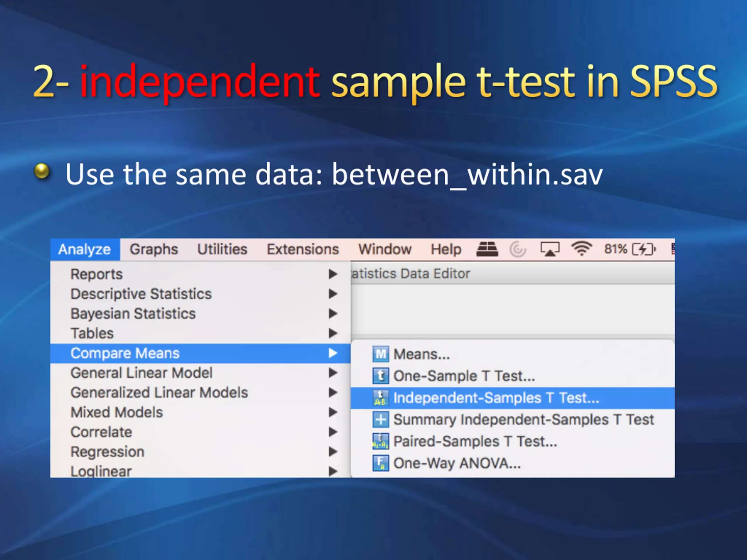Click the Means 'M' icon
The image size is (747, 560).
(x=381, y=354)
